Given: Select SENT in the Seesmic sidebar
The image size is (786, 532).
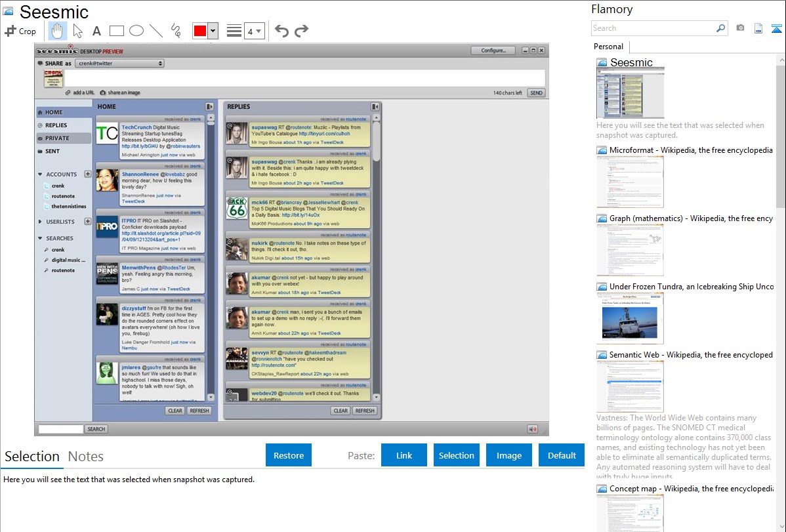Looking at the screenshot, I should [64, 151].
